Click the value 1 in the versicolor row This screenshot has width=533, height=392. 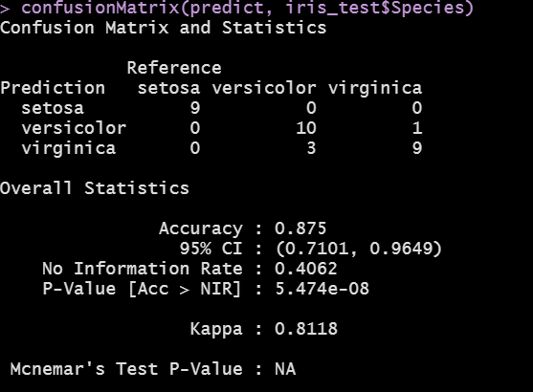(x=417, y=128)
